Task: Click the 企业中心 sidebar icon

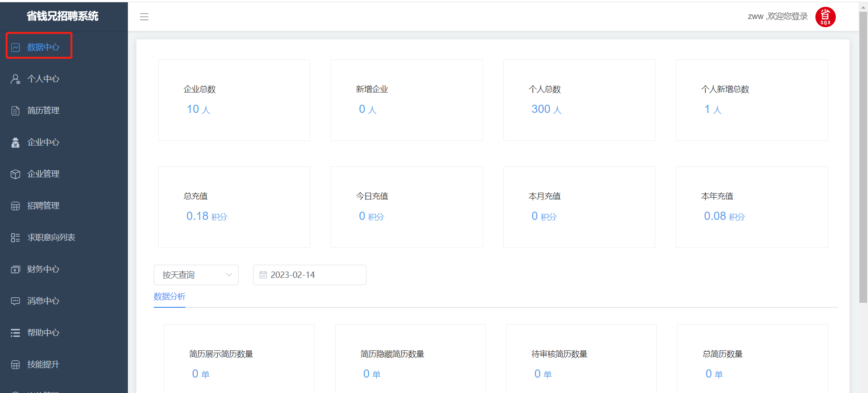Action: [15, 142]
